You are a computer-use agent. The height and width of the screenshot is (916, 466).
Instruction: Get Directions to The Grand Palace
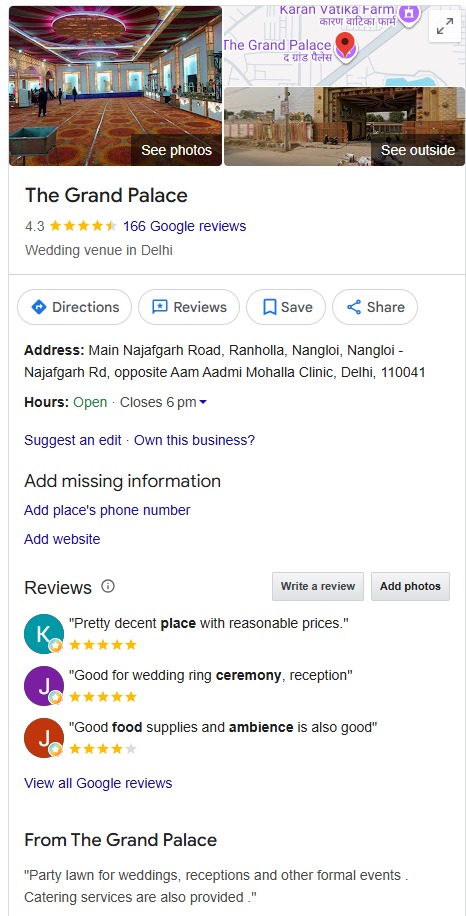75,307
